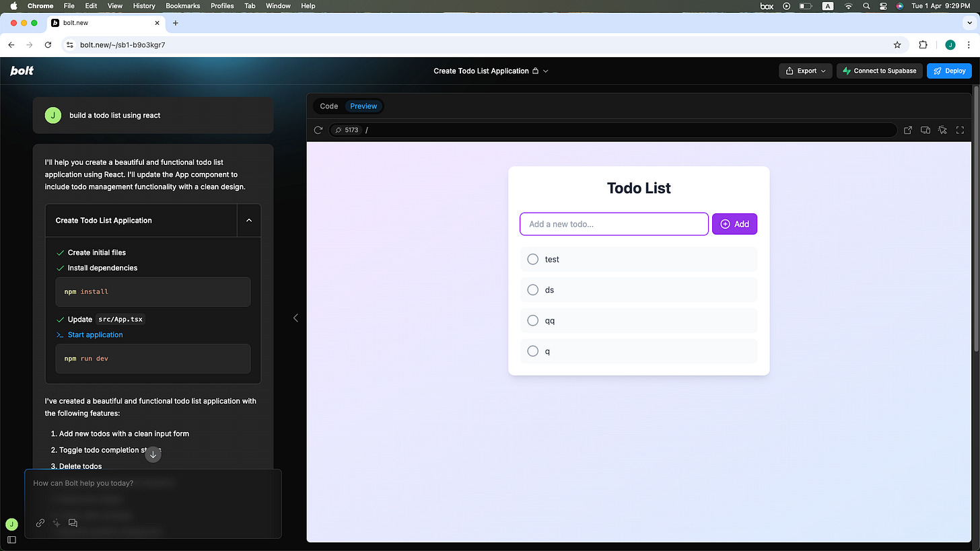Image resolution: width=980 pixels, height=551 pixels.
Task: Mark the 'qq' todo as complete
Action: [x=533, y=320]
